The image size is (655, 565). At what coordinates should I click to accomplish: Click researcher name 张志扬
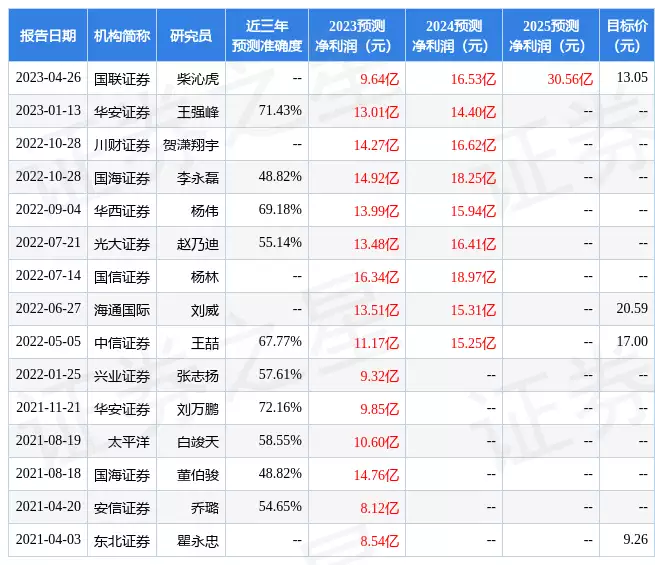198,376
